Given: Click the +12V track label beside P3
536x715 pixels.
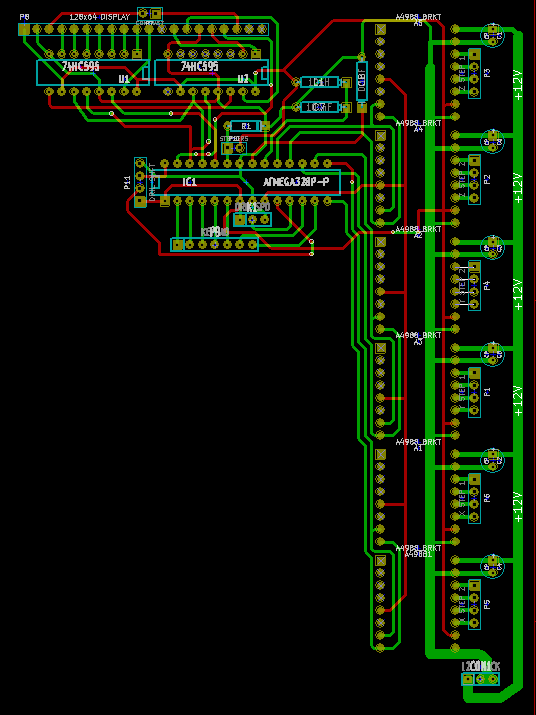Looking at the screenshot, I should point(518,85).
